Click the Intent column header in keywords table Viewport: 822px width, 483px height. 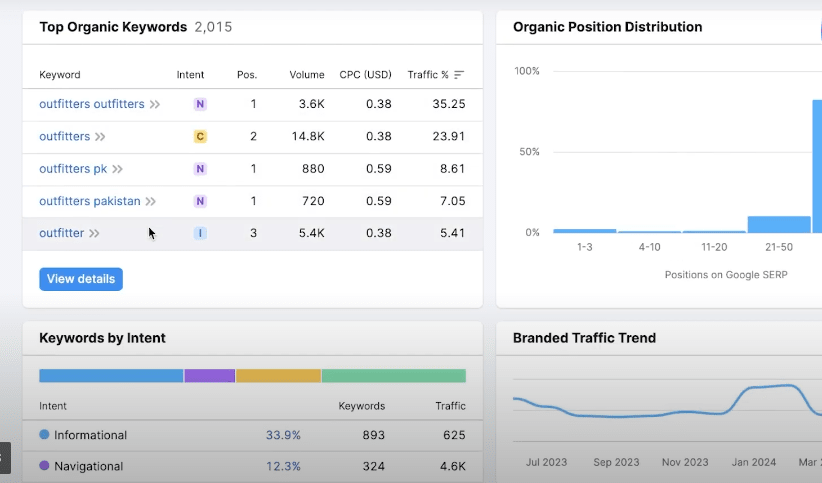190,75
